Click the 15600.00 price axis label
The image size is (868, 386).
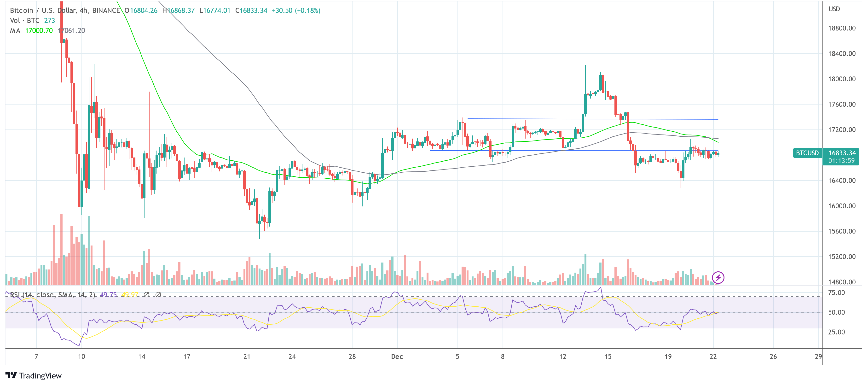click(x=842, y=231)
